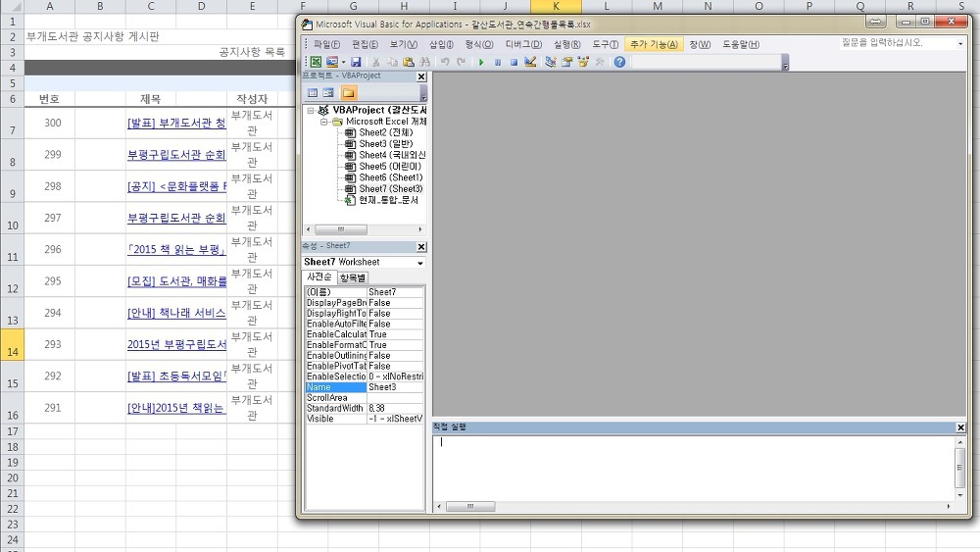Save the workbook with the floppy icon
This screenshot has width=980, height=552.
click(x=356, y=62)
